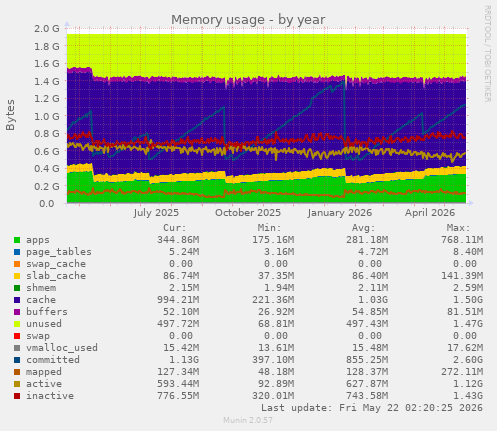
Task: Click the page_tables blue legend swatch
Action: pos(17,252)
